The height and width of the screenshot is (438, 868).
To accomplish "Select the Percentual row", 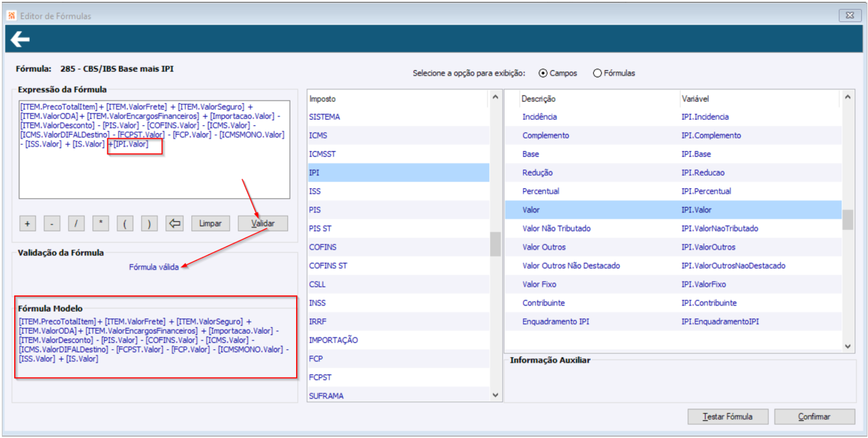I will 674,191.
